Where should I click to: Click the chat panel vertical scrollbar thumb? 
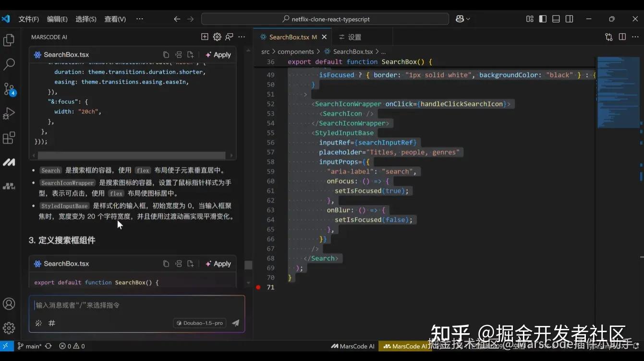pyautogui.click(x=248, y=265)
